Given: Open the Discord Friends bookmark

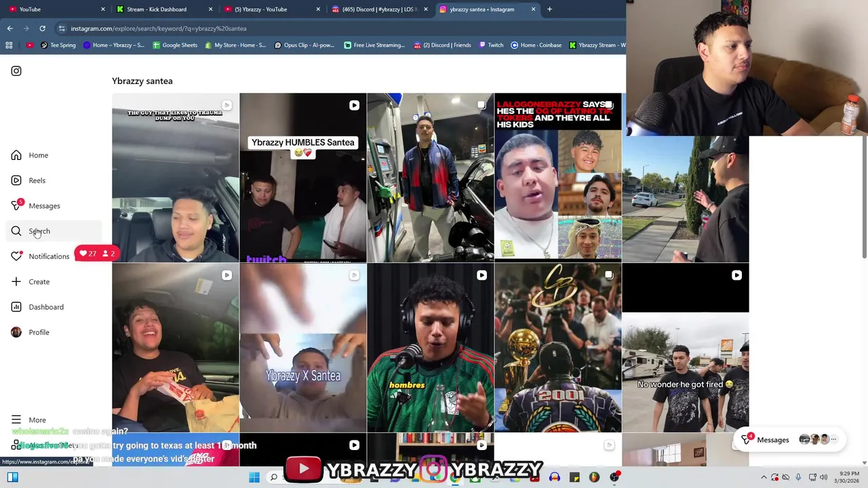Looking at the screenshot, I should pos(442,45).
